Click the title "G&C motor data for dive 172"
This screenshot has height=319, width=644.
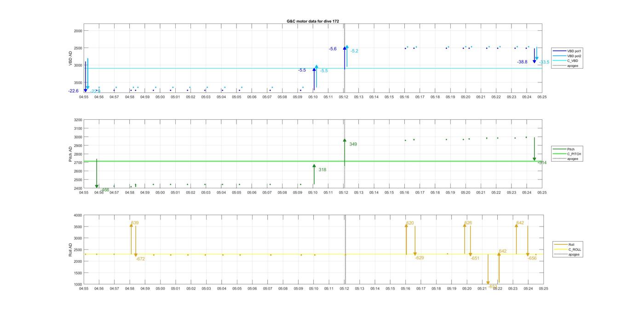313,21
